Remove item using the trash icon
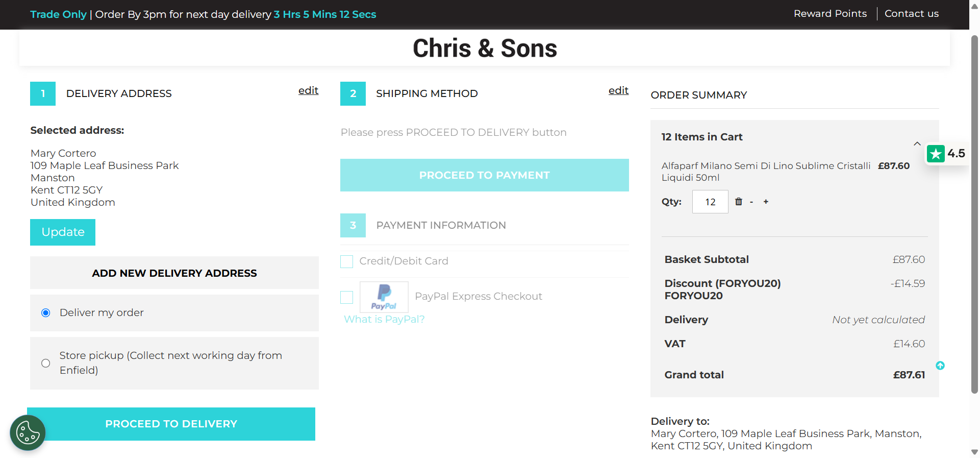The image size is (980, 458). click(738, 202)
